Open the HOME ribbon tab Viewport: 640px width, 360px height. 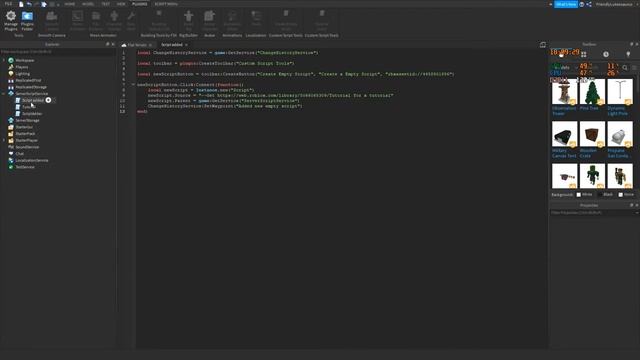pyautogui.click(x=70, y=4)
